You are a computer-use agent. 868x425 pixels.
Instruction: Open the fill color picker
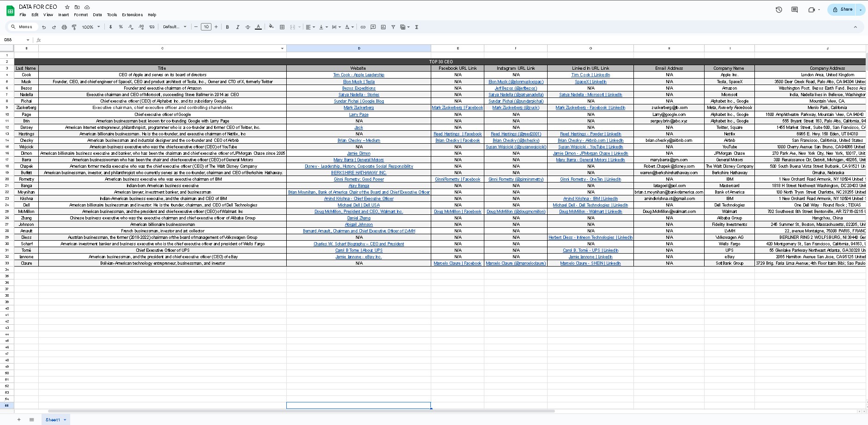point(271,27)
